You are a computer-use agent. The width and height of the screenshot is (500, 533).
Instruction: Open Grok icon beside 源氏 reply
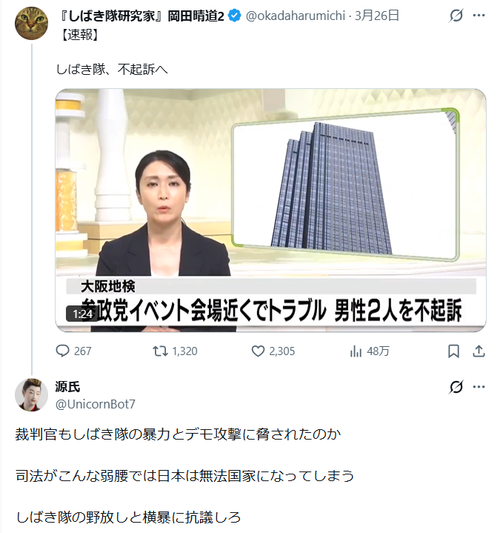[x=456, y=387]
